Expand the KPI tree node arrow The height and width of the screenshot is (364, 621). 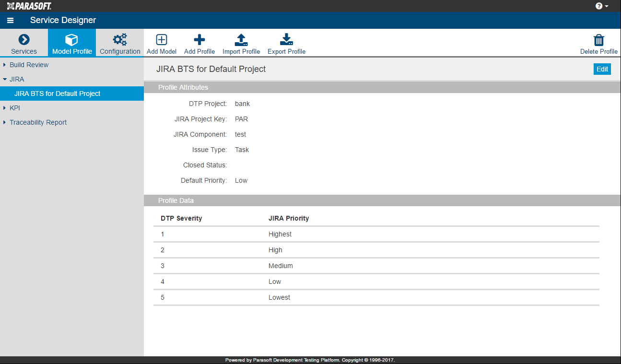tap(4, 108)
